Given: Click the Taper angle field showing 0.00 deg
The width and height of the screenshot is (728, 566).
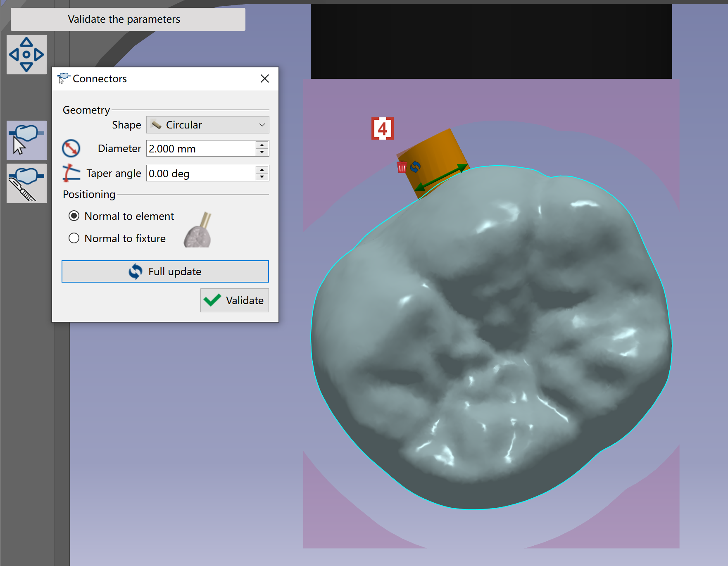Looking at the screenshot, I should tap(201, 173).
